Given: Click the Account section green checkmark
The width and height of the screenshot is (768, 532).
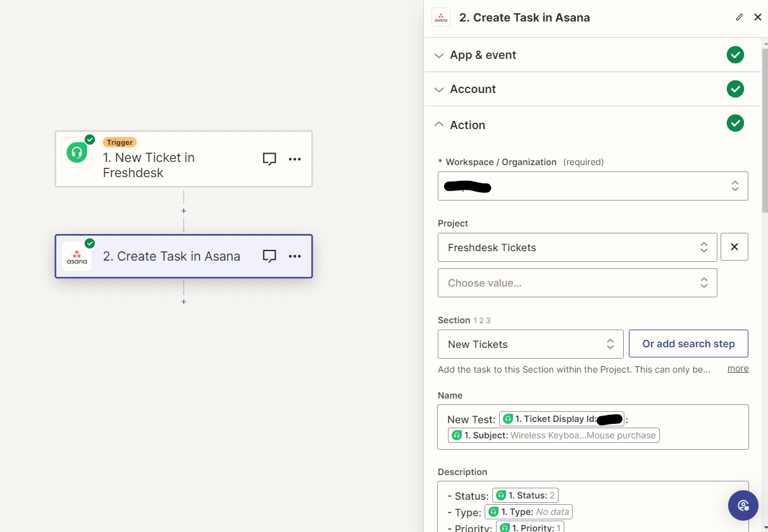Looking at the screenshot, I should (735, 89).
